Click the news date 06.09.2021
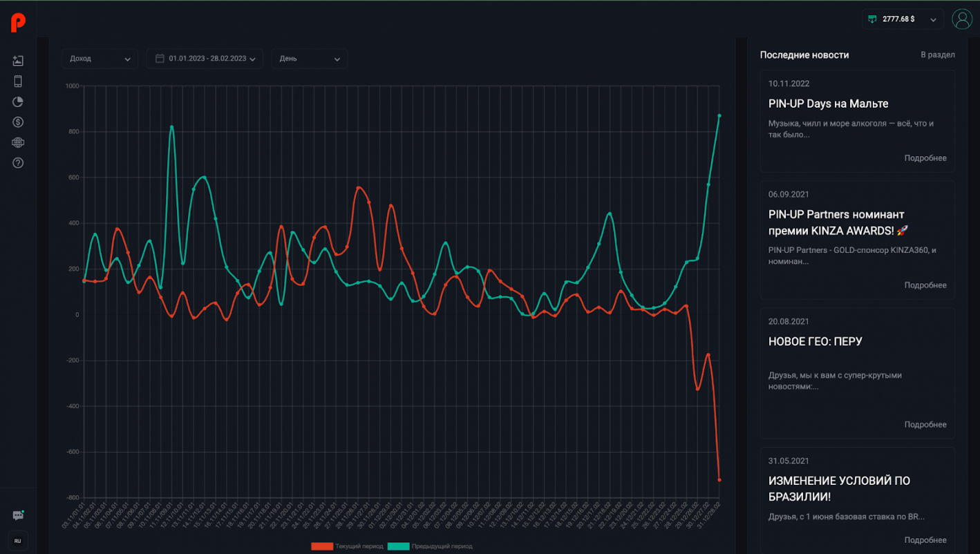 click(789, 194)
